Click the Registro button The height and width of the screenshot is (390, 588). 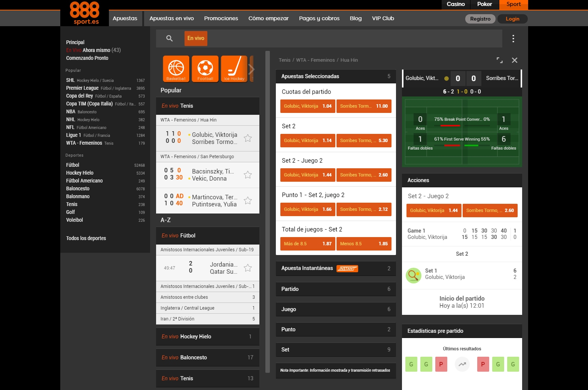click(480, 19)
